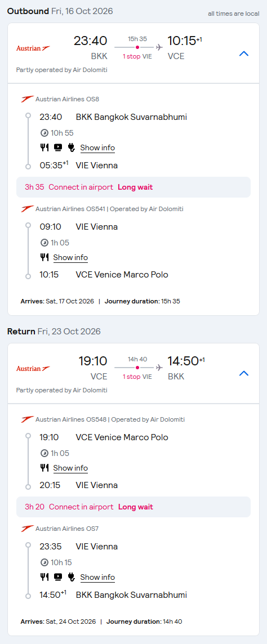Click the clock icon beside 10h 55
Viewport: 267px width, 644px height.
click(x=44, y=133)
